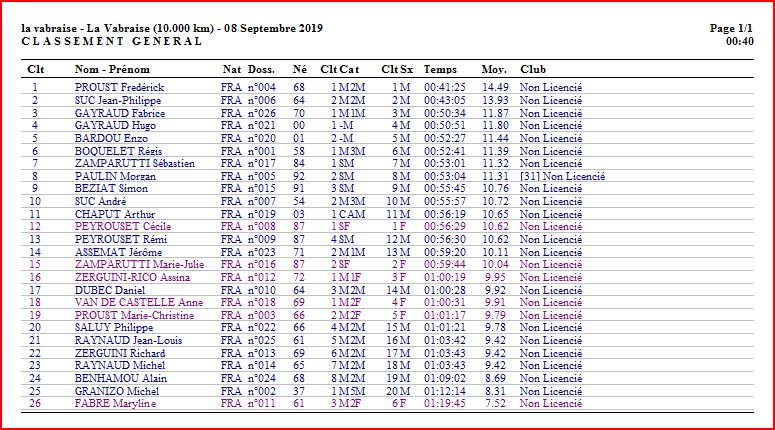This screenshot has height=430, width=775.
Task: Select the name BENHAMOU Alain
Action: point(121,379)
